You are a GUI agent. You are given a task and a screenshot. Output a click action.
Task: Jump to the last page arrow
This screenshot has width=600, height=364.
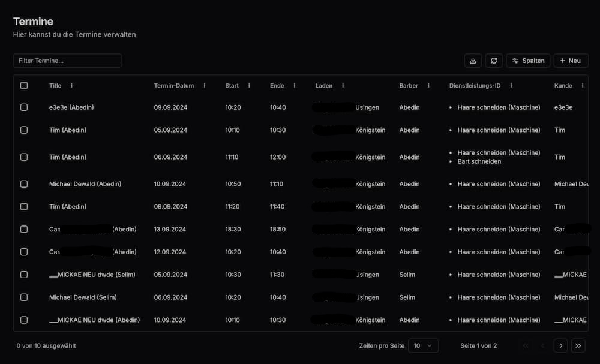(578, 345)
